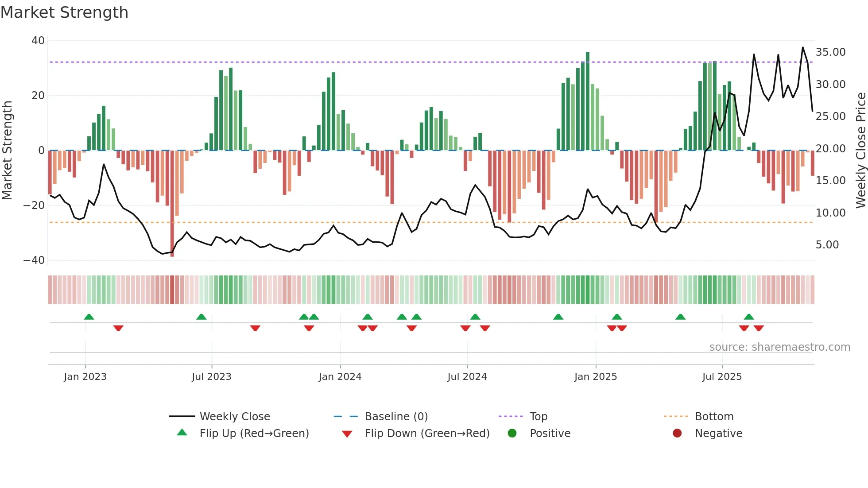868x488 pixels.
Task: Toggle the Positive legend label
Action: [550, 433]
